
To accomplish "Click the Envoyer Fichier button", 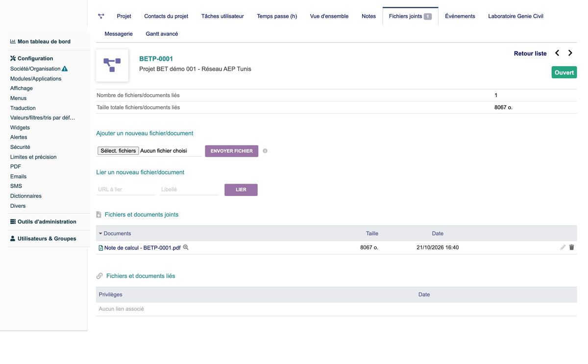I will (232, 151).
